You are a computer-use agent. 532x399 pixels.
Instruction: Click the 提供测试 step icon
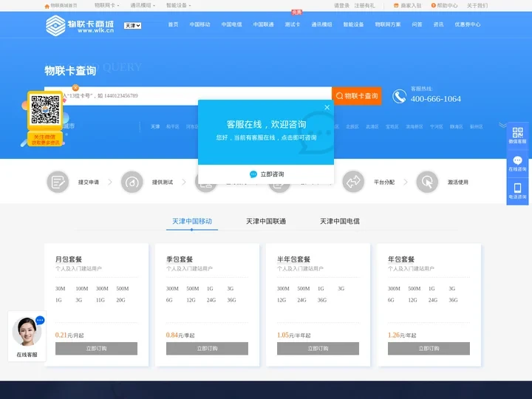click(x=132, y=183)
